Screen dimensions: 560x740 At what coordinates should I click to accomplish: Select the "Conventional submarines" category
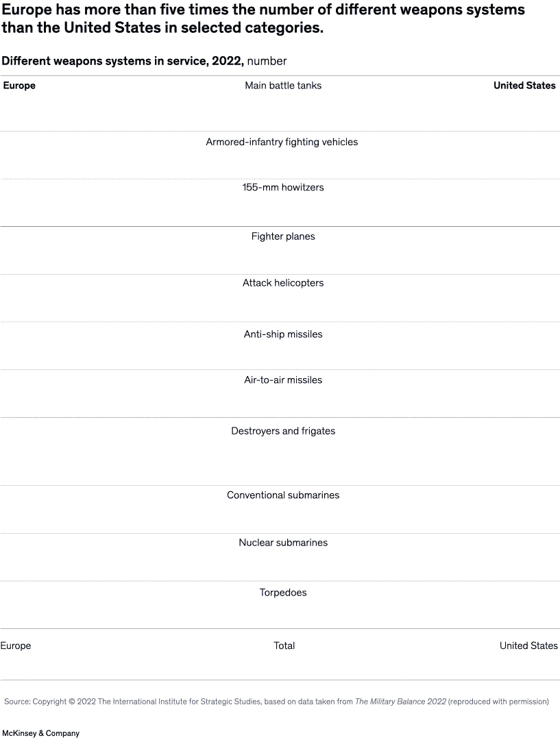[283, 495]
